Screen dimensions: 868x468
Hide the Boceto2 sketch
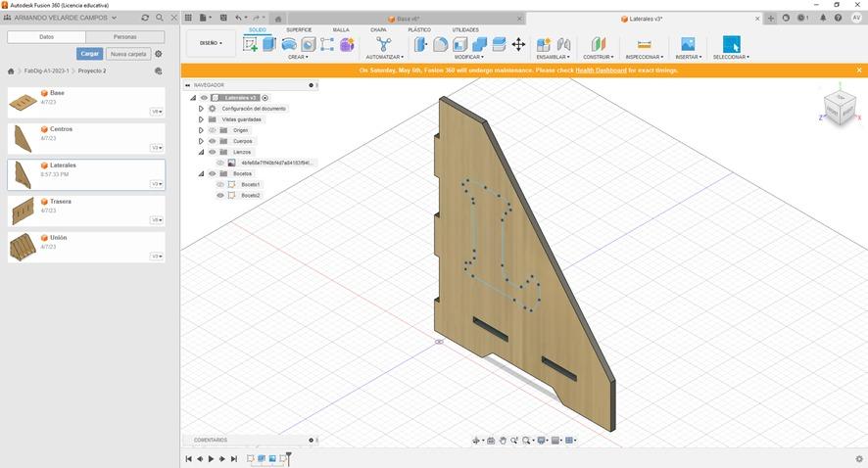(220, 195)
